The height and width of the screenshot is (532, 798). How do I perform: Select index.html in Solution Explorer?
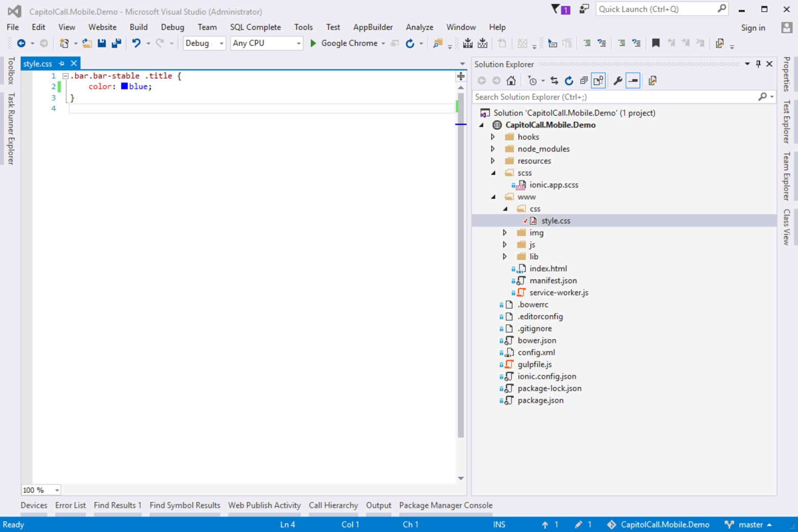coord(548,269)
